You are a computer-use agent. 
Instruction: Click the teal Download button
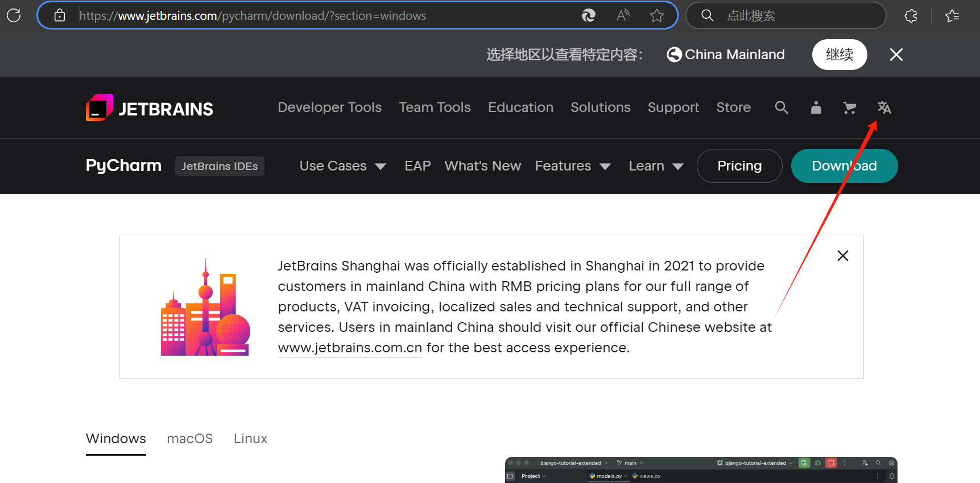point(845,166)
